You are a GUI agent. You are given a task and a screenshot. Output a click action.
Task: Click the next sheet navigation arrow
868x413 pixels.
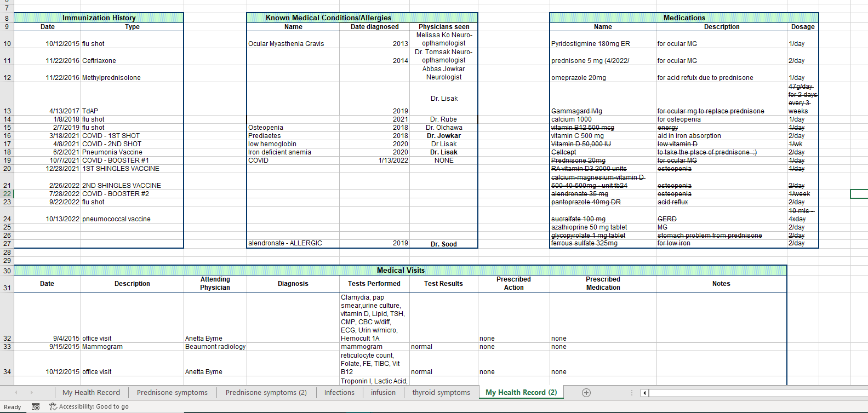click(31, 392)
